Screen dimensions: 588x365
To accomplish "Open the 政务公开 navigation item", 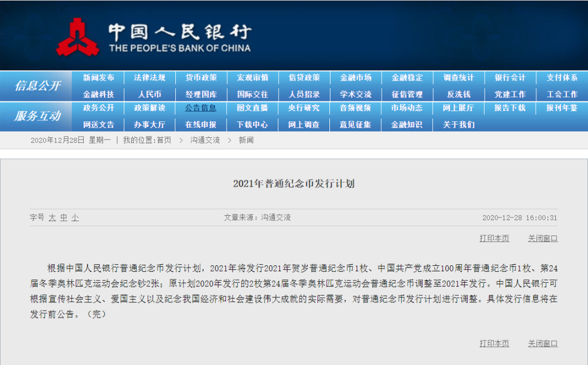I will point(97,108).
